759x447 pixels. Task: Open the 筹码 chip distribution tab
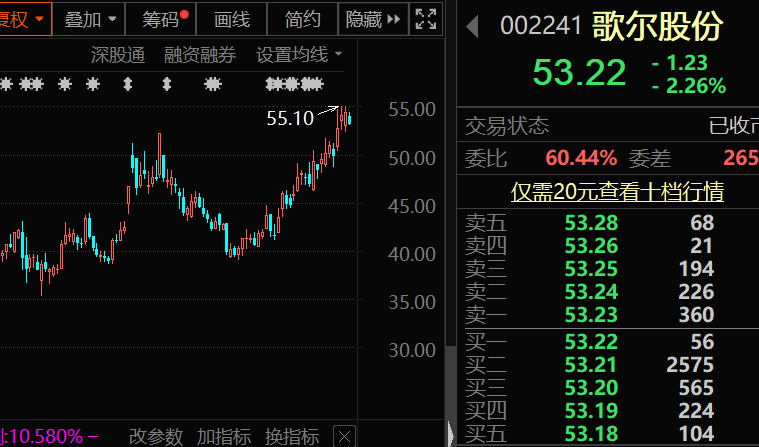tap(161, 19)
